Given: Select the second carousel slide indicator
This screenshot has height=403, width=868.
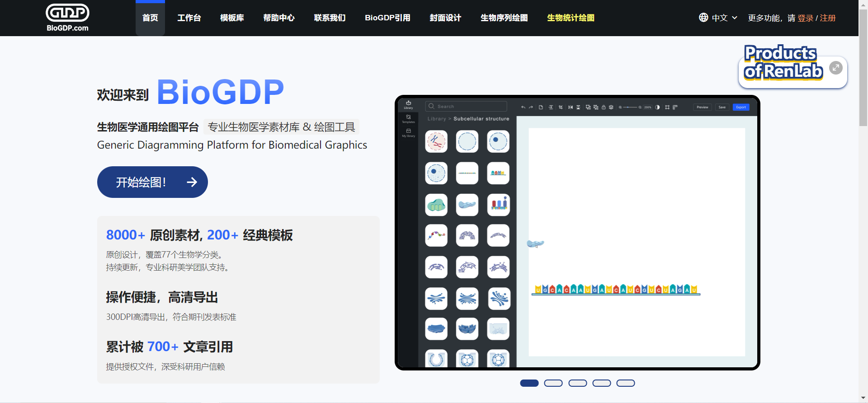Looking at the screenshot, I should (553, 383).
